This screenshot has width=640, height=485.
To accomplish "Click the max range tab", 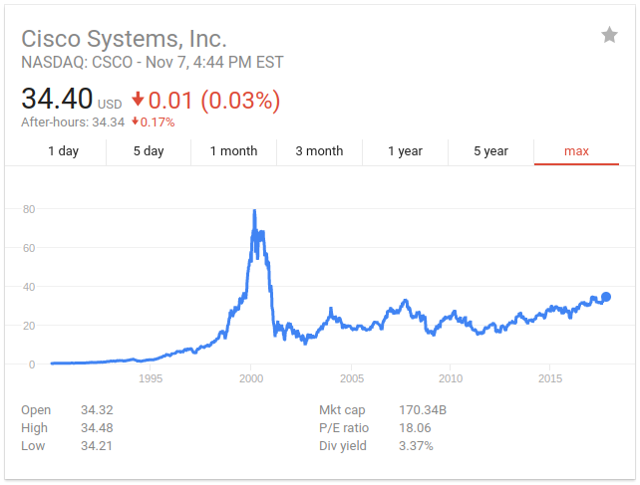I will tap(576, 151).
